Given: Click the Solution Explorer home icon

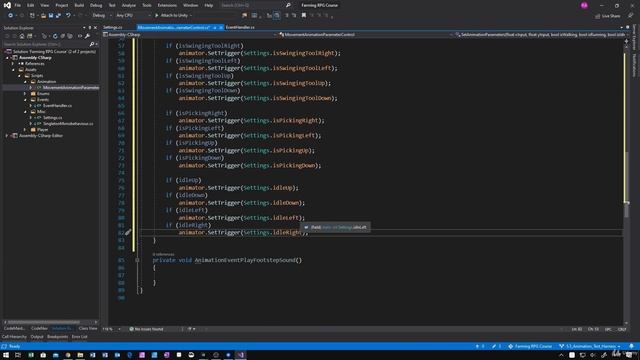Looking at the screenshot, I should coord(22,36).
